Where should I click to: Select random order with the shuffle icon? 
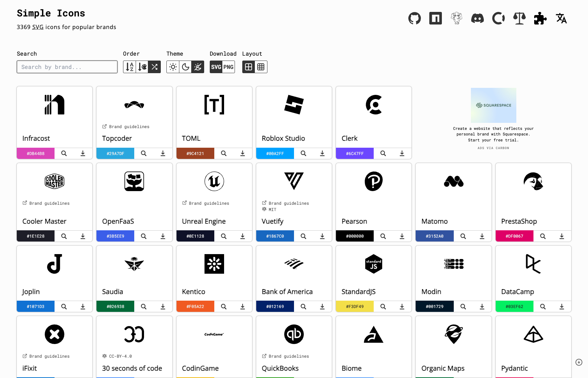154,67
